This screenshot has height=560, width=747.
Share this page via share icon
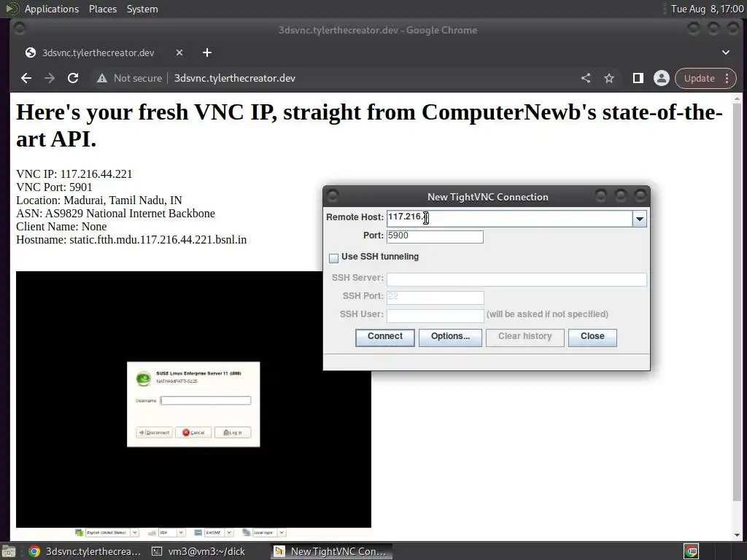click(x=586, y=78)
